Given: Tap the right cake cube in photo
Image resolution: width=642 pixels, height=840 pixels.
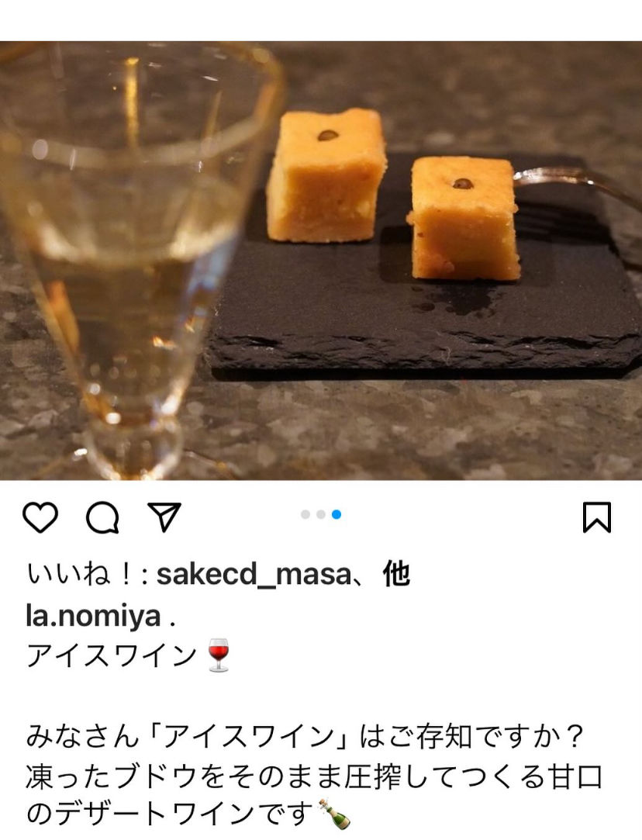Looking at the screenshot, I should 464,218.
